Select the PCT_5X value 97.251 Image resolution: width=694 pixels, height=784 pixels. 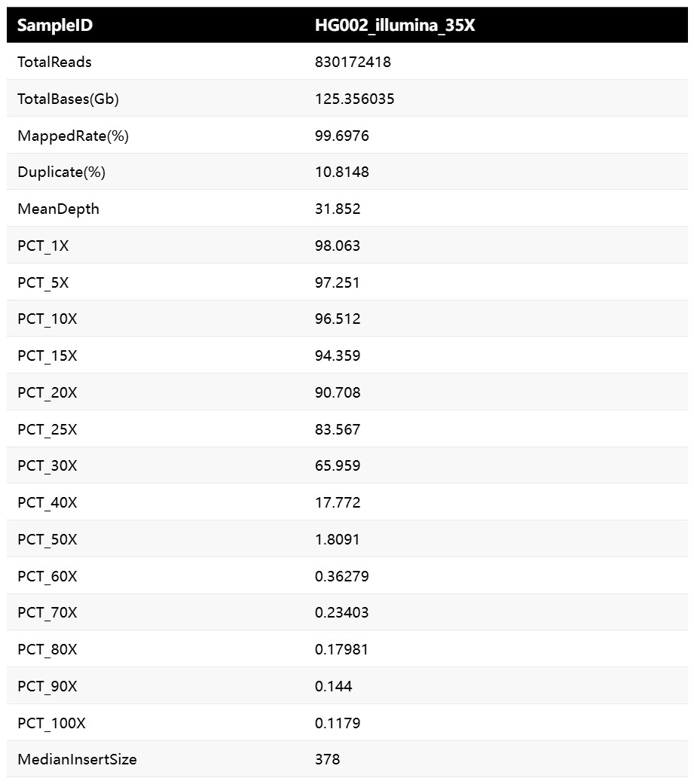[x=338, y=282]
